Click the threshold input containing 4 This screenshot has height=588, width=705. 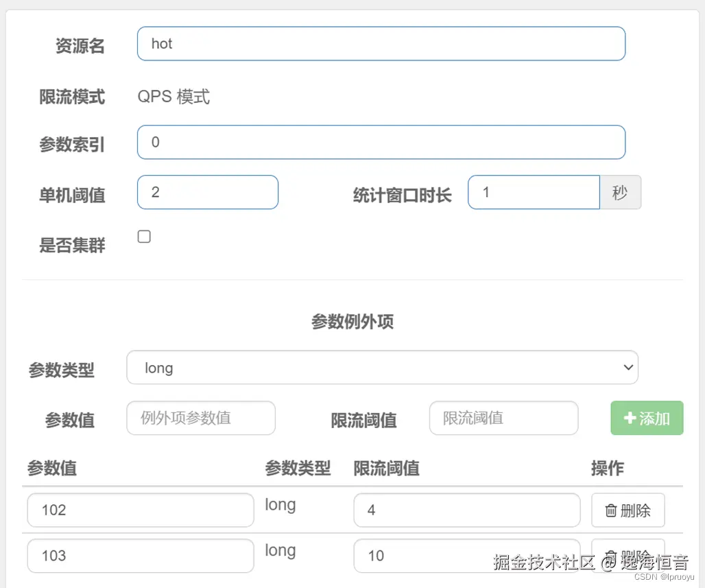tap(466, 510)
